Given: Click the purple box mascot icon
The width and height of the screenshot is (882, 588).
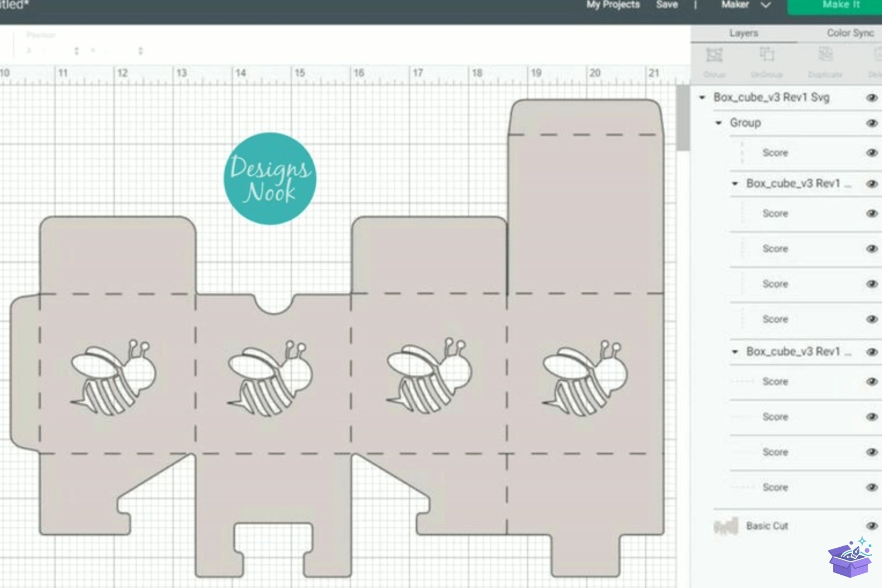Looking at the screenshot, I should [x=850, y=557].
